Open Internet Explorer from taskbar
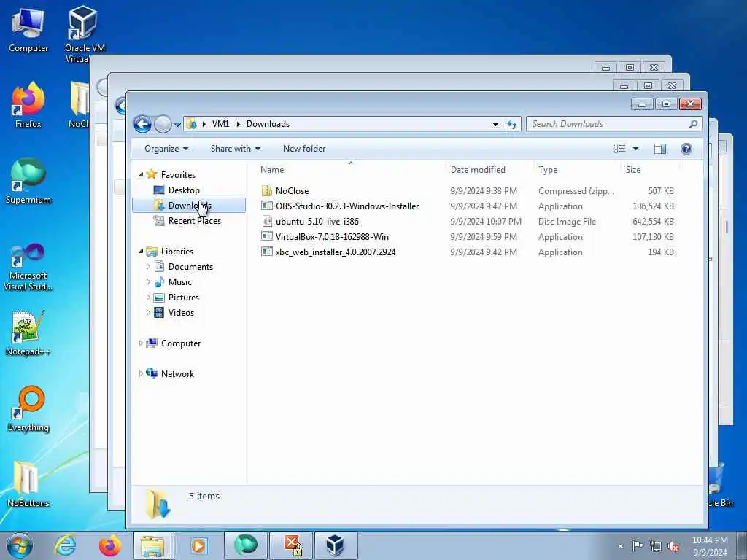Image resolution: width=747 pixels, height=560 pixels. click(x=65, y=545)
